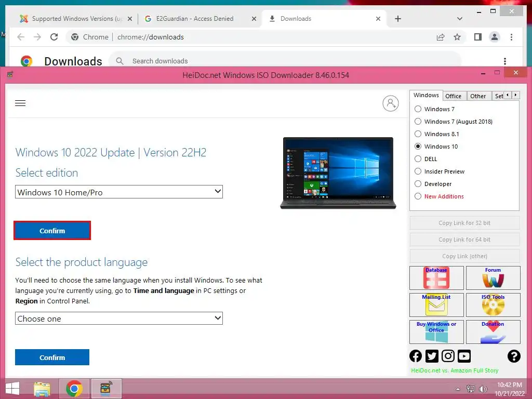Bookmark this page with star icon
The width and height of the screenshot is (532, 399).
pyautogui.click(x=457, y=37)
